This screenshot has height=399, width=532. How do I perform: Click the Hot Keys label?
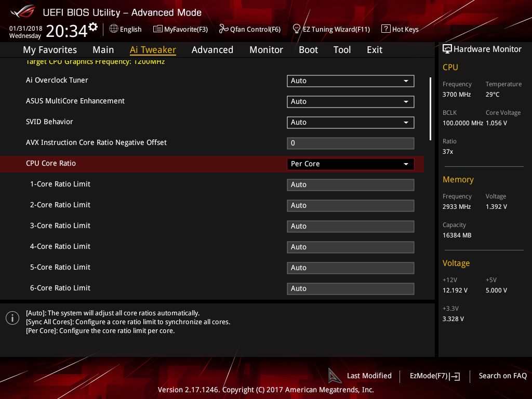(x=405, y=30)
